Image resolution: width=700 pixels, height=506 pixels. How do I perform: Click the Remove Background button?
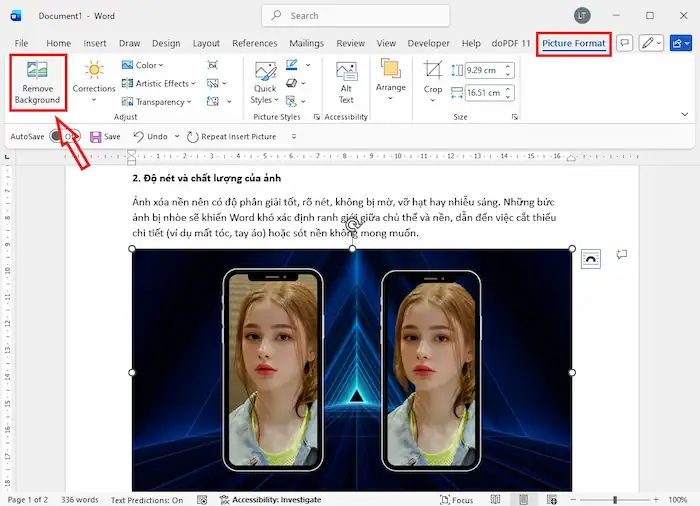(x=38, y=83)
